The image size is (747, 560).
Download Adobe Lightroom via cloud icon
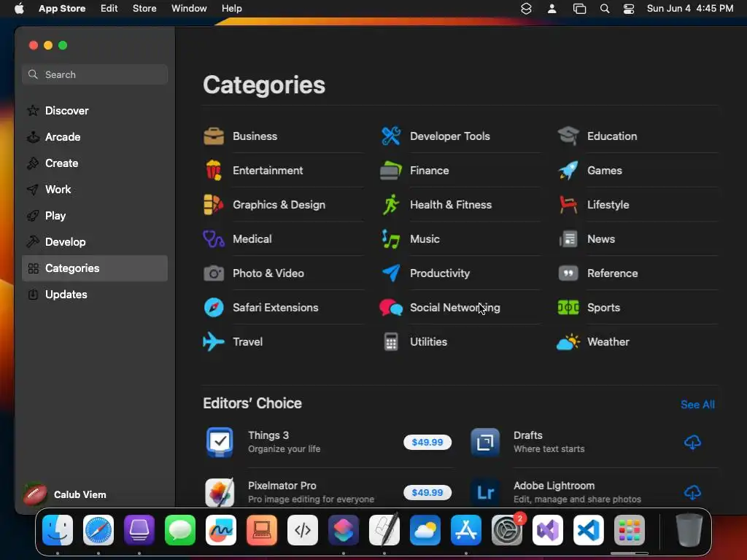tap(692, 492)
